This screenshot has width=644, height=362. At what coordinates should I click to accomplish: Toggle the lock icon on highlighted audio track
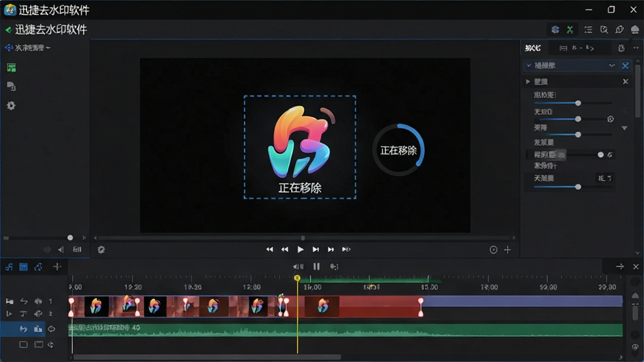38,329
